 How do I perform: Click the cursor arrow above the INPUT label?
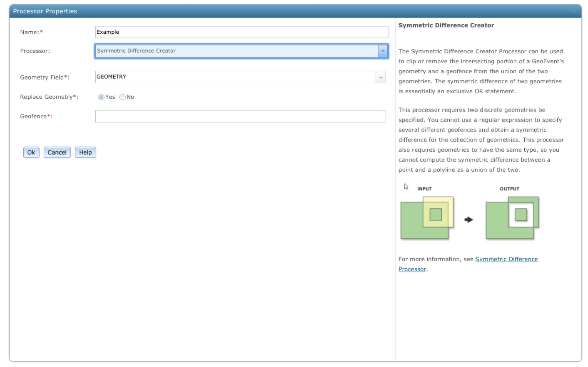point(406,186)
